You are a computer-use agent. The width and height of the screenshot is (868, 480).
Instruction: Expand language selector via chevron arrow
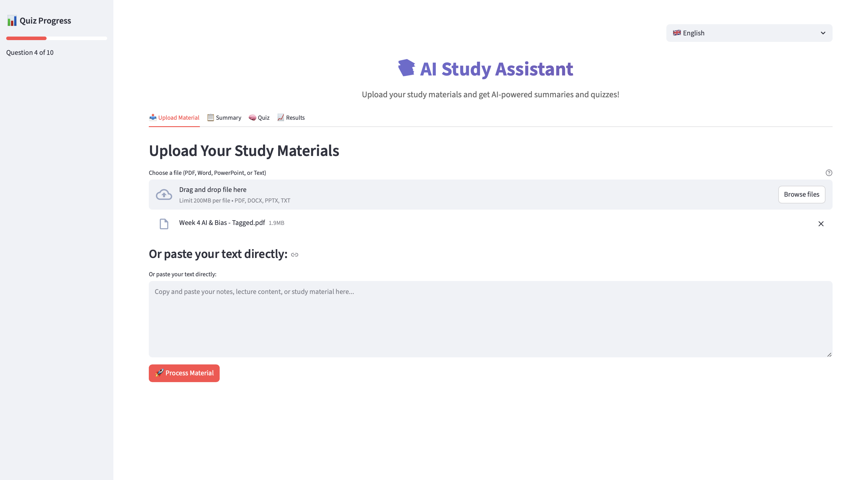pyautogui.click(x=823, y=33)
